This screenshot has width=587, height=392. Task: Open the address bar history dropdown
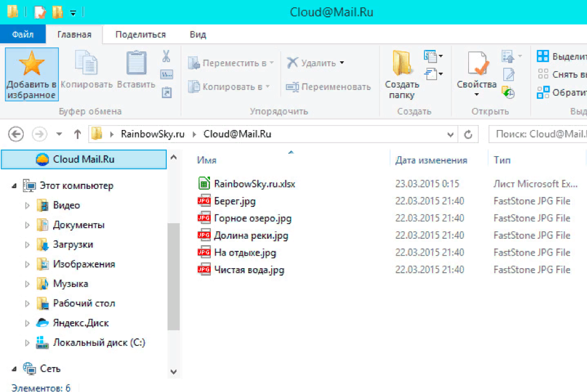pyautogui.click(x=450, y=134)
